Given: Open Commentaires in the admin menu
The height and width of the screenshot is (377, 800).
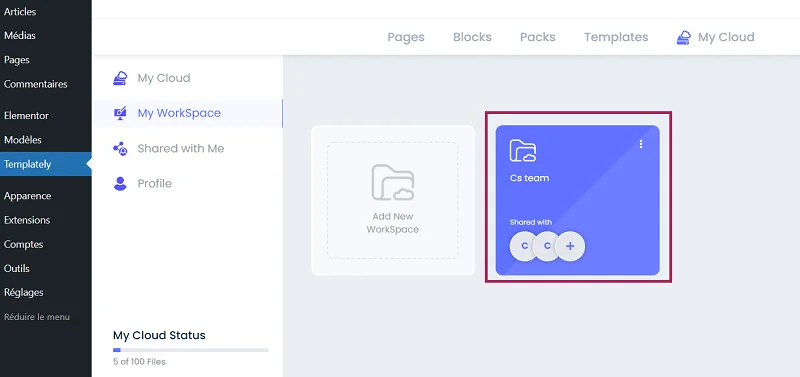Looking at the screenshot, I should (x=36, y=84).
